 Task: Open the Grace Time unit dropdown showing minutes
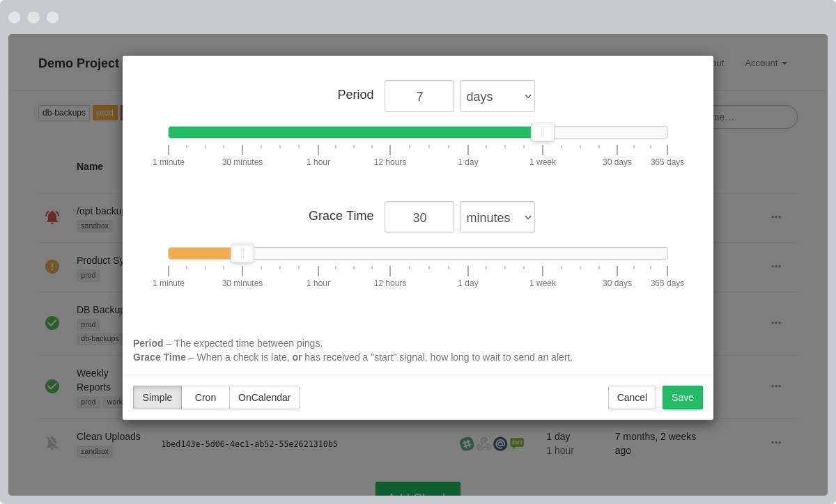tap(497, 217)
